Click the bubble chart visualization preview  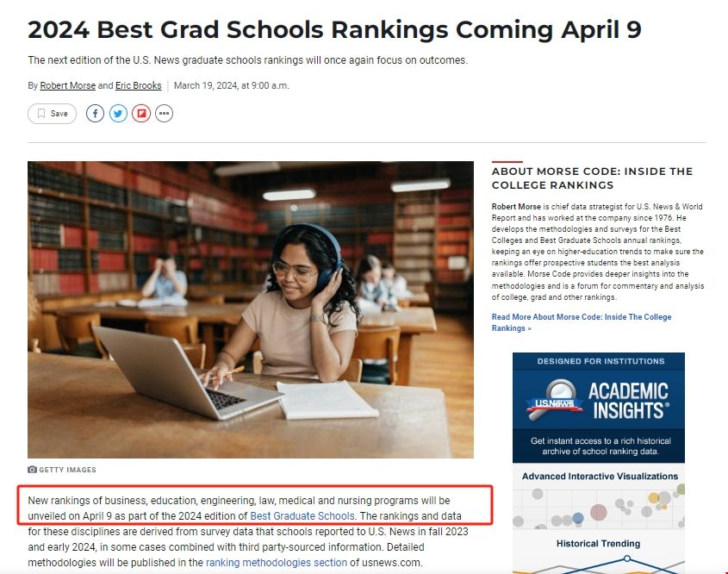(x=598, y=508)
